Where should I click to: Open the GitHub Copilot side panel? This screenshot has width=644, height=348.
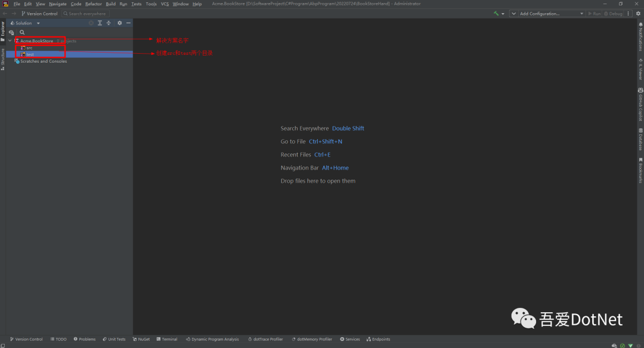[640, 104]
